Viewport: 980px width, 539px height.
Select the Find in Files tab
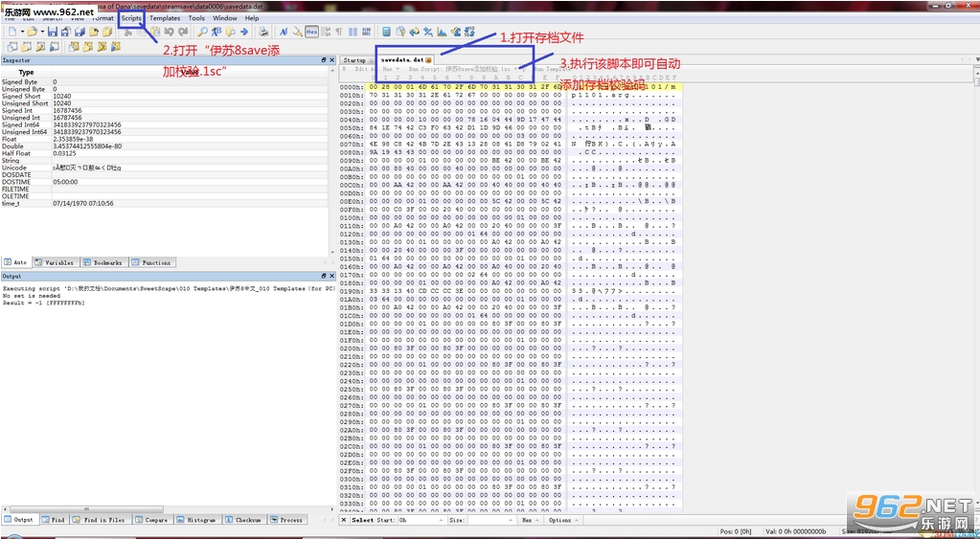100,520
